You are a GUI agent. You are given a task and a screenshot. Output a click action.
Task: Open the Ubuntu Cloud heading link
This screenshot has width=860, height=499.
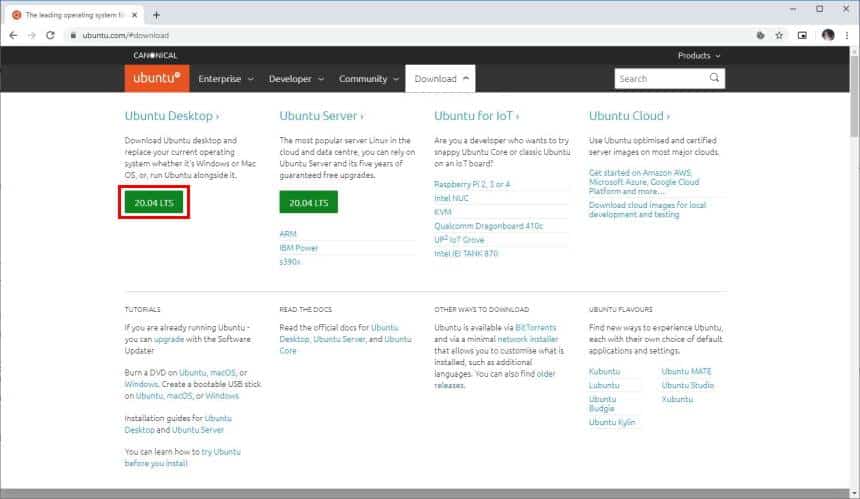(629, 116)
